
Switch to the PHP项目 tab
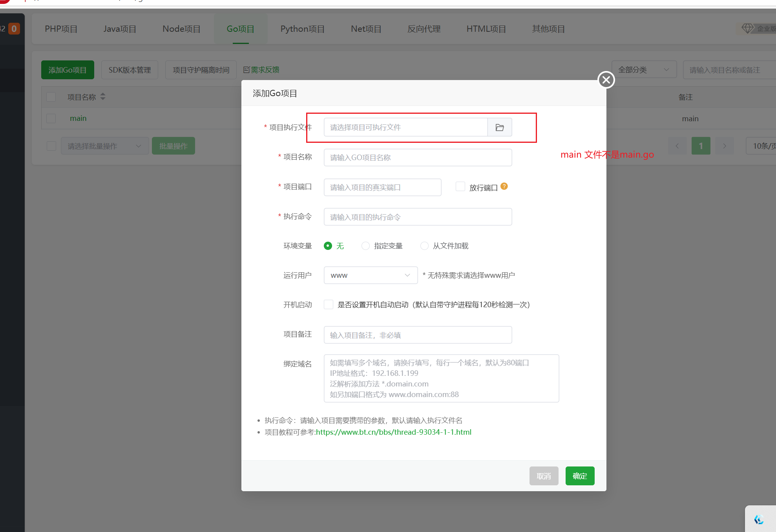pyautogui.click(x=61, y=29)
